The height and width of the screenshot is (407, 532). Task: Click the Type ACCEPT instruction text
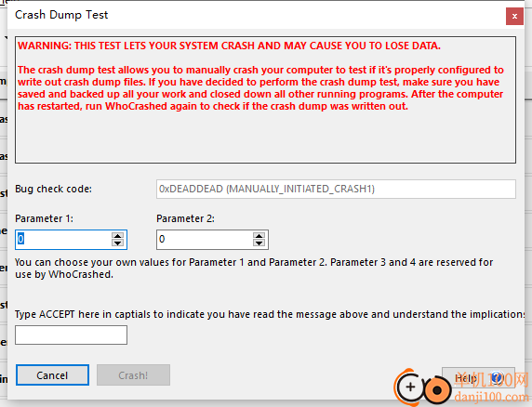(x=270, y=314)
